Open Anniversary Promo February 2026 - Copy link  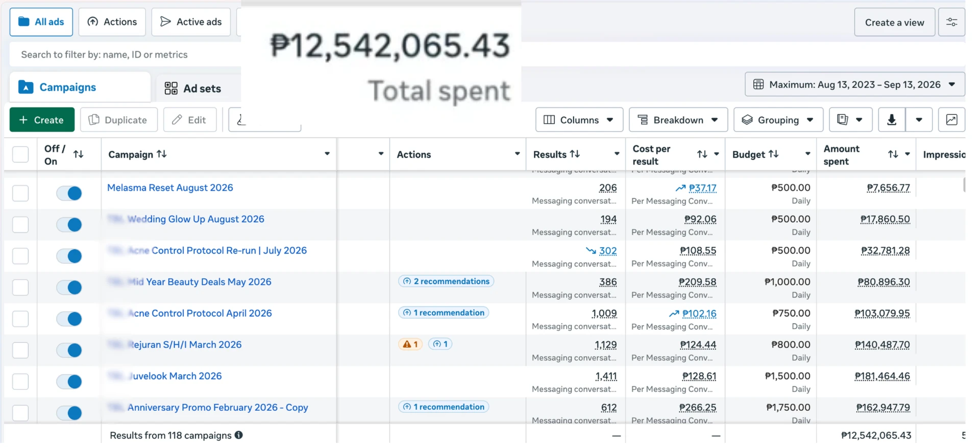pyautogui.click(x=218, y=407)
